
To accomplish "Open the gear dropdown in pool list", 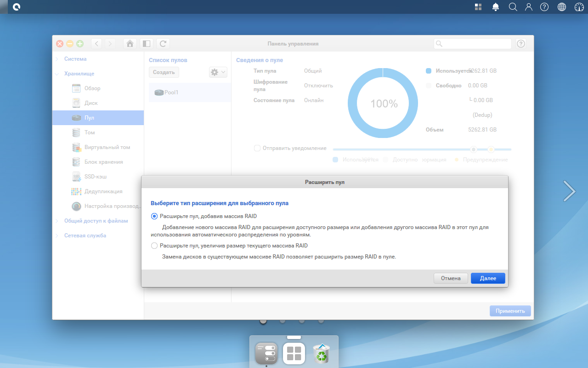I will pos(218,72).
